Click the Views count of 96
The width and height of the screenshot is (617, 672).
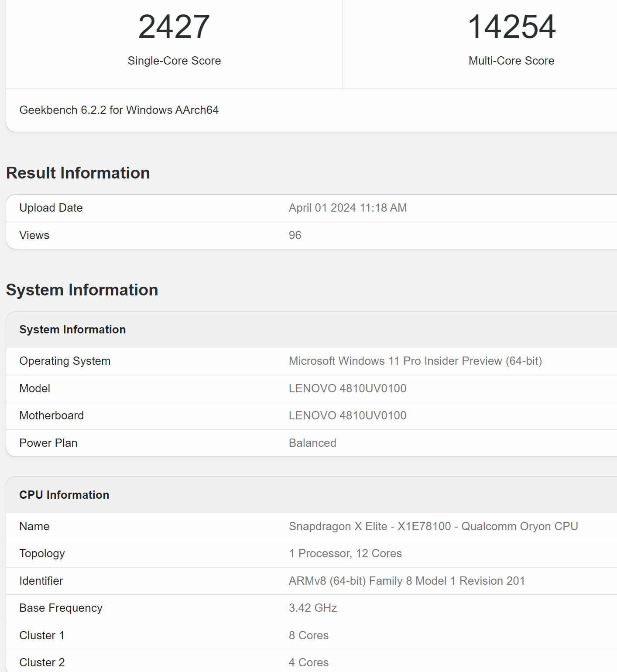295,235
